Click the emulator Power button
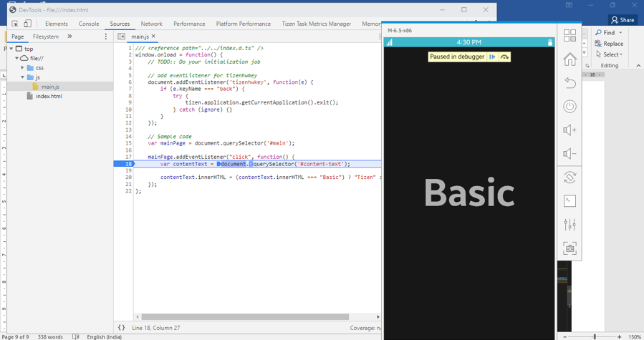Screen dimensions: 644x340 tap(569, 107)
